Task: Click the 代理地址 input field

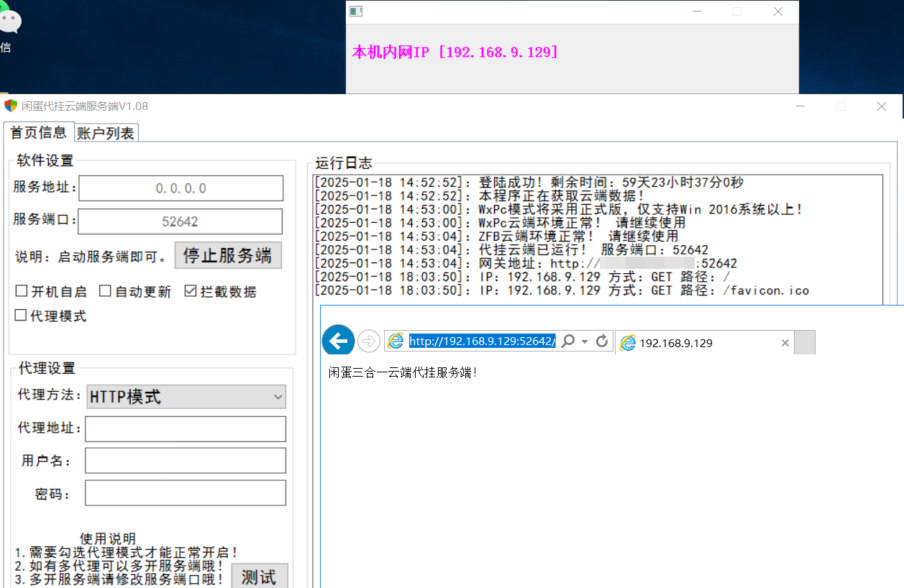Action: point(186,428)
